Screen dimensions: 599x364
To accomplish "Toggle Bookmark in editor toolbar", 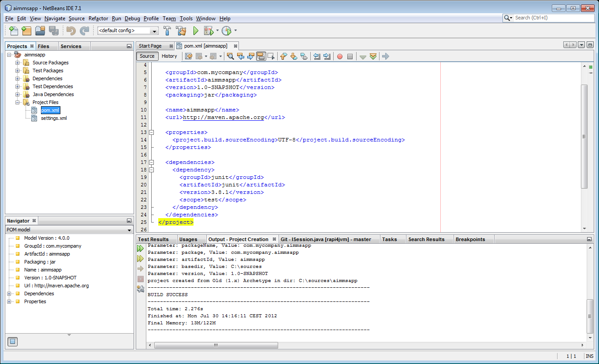I will click(304, 56).
